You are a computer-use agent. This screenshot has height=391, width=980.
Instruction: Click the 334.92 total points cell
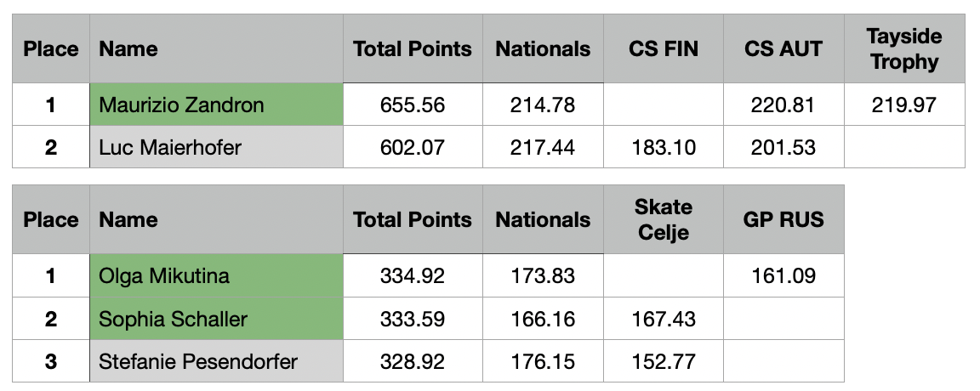413,275
